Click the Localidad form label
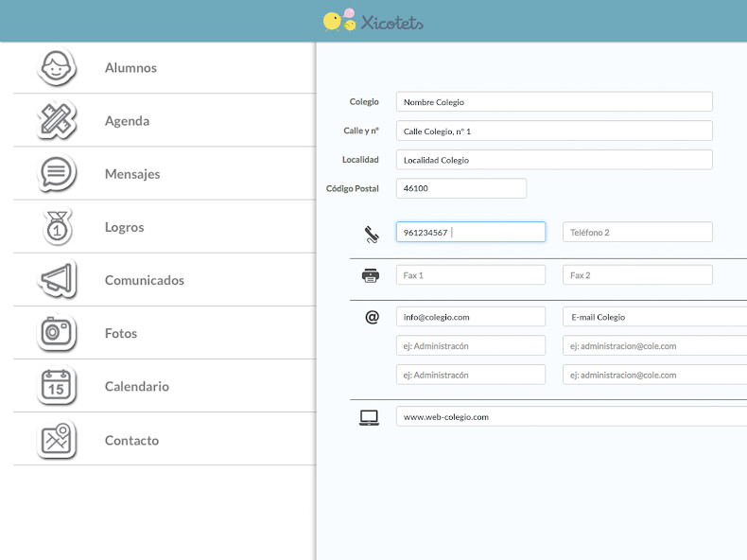Screen dimensions: 747x560 pyautogui.click(x=360, y=160)
